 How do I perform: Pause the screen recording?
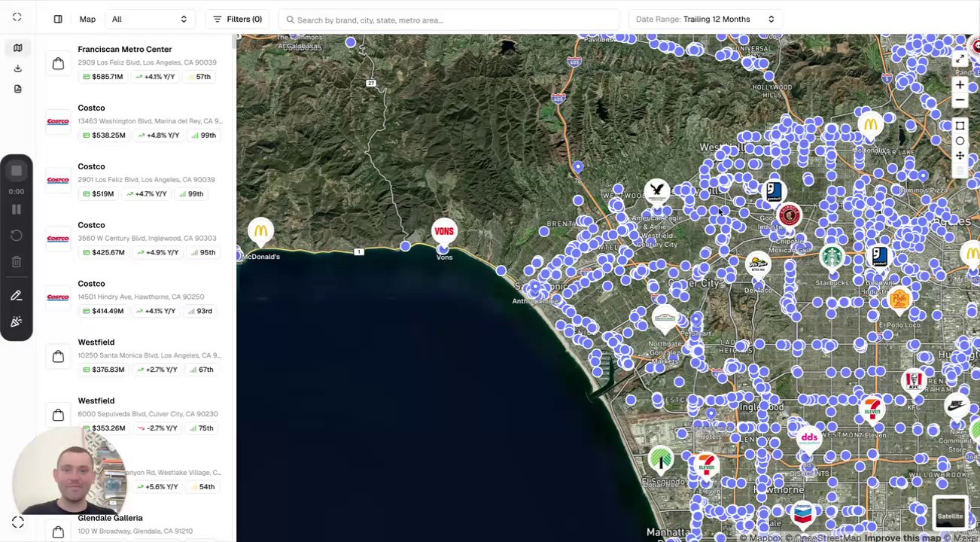tap(17, 209)
